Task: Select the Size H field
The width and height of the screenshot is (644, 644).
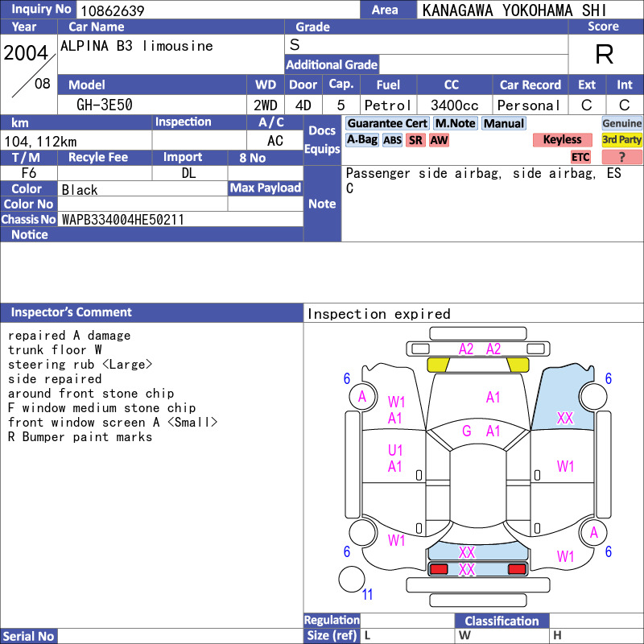Action: pyautogui.click(x=597, y=635)
